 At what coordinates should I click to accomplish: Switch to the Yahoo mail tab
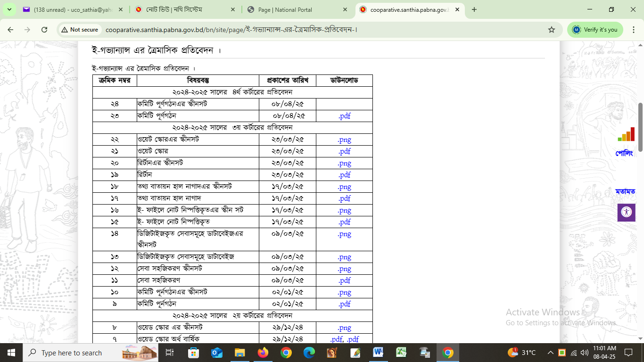pos(73,9)
